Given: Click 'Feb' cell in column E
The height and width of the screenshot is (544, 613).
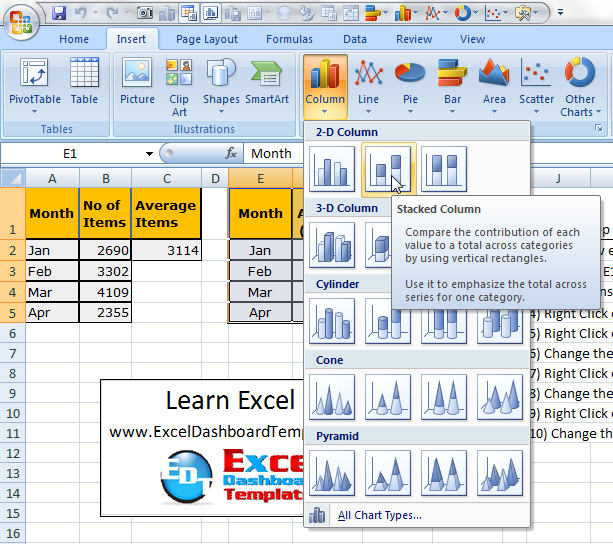Looking at the screenshot, I should pyautogui.click(x=260, y=271).
